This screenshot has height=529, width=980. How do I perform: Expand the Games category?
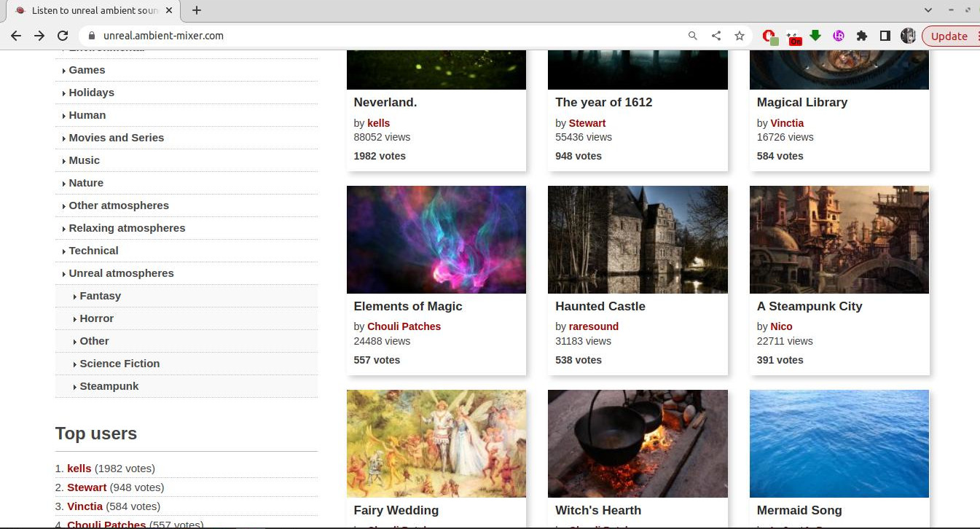pyautogui.click(x=87, y=70)
